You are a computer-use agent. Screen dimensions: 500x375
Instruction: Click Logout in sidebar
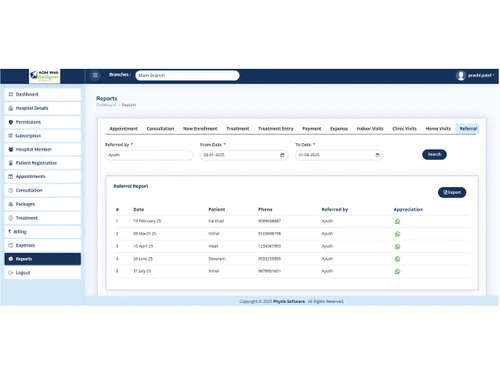(43, 273)
